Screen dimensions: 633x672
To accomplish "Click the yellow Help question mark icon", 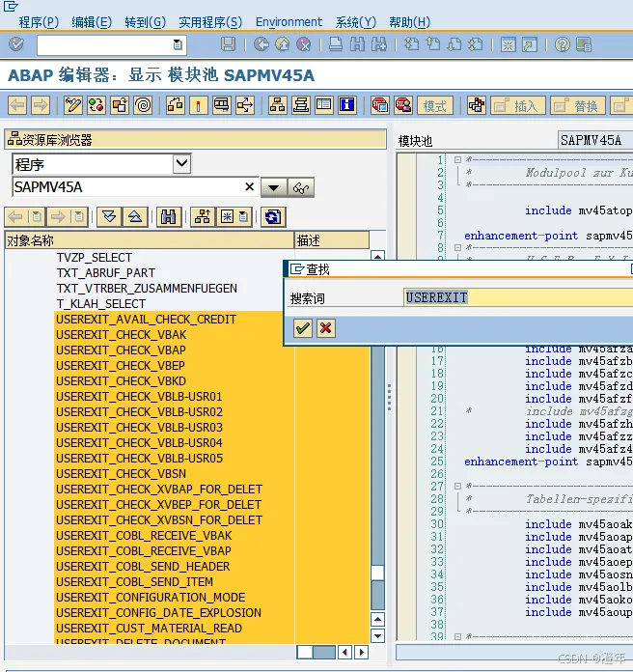I will tap(563, 44).
